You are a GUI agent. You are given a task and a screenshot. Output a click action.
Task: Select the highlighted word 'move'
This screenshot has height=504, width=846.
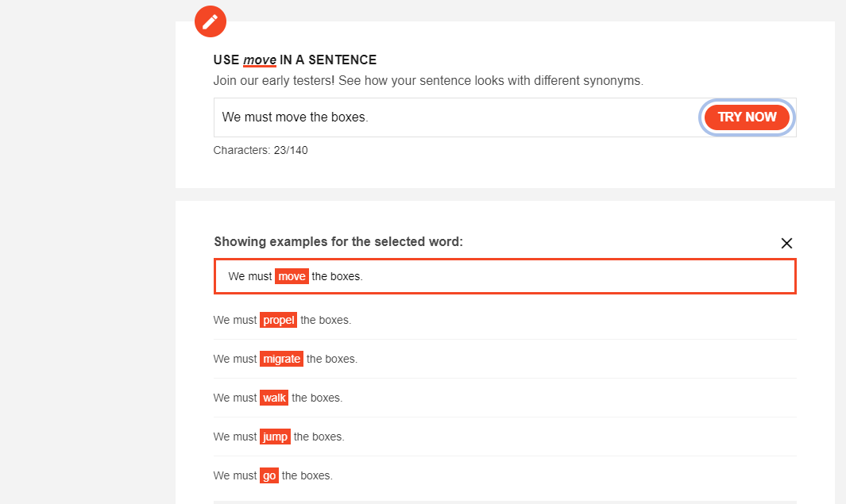pos(292,276)
